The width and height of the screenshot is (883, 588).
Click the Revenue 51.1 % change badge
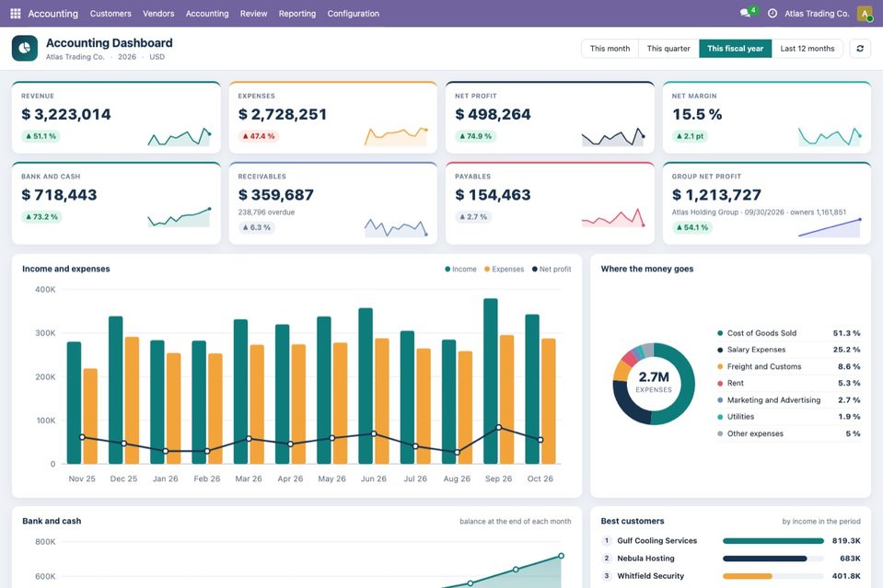point(41,136)
